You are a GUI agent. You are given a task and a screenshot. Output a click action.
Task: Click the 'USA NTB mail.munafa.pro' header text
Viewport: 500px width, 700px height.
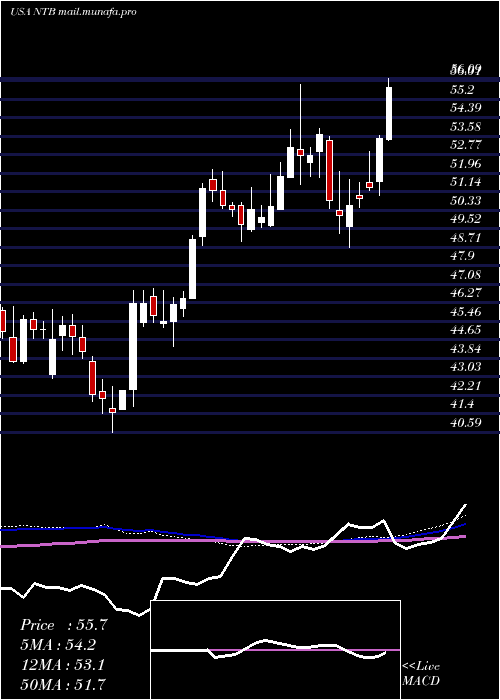(x=73, y=12)
